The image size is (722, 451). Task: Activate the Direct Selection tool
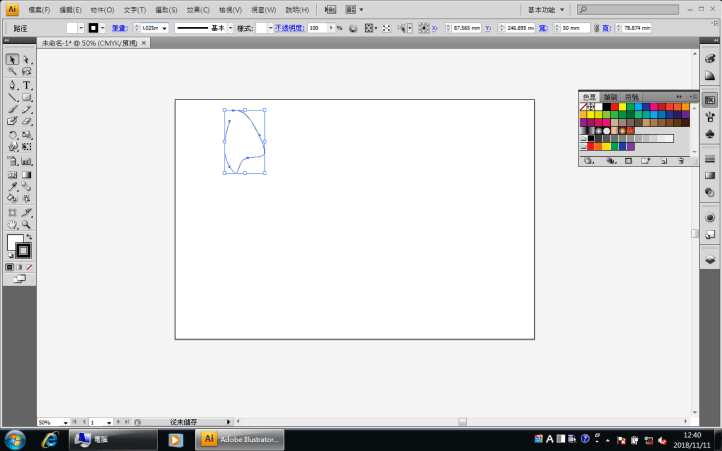(x=27, y=60)
